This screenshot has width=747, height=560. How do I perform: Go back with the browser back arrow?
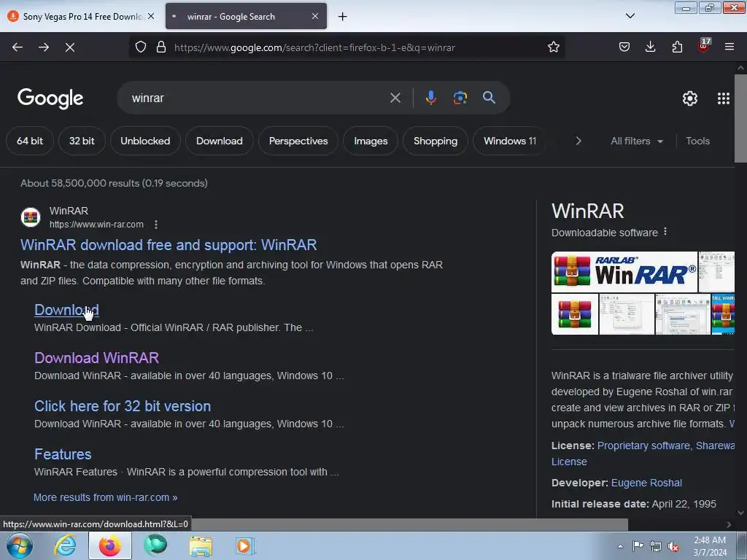coord(18,47)
